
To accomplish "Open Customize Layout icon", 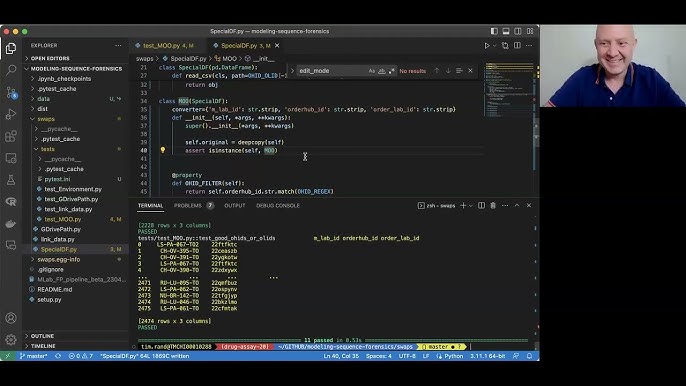I will [x=530, y=31].
